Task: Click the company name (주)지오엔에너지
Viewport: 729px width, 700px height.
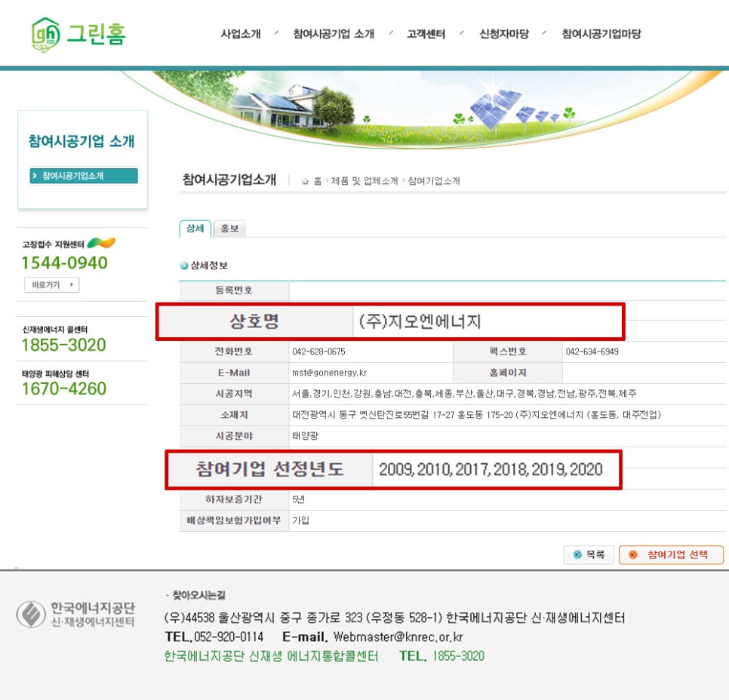Action: (420, 321)
